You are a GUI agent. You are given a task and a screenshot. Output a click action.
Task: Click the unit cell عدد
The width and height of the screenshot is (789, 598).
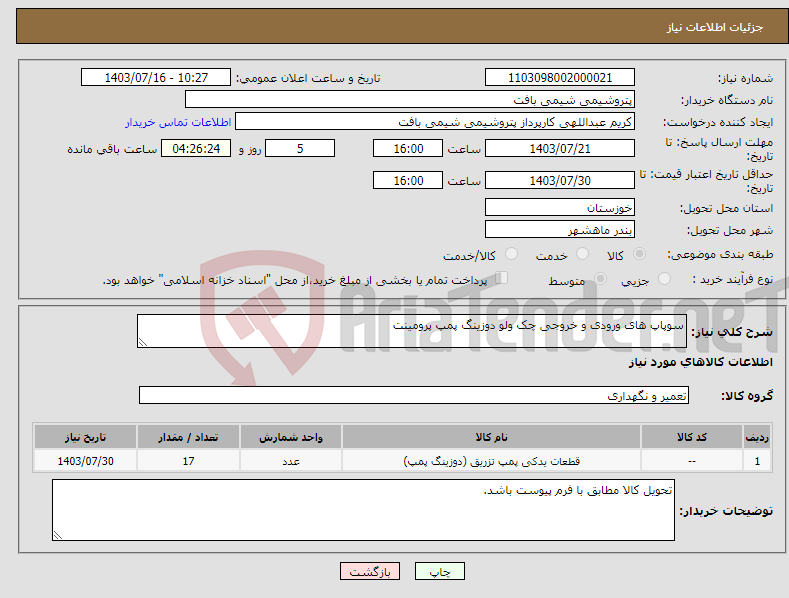pyautogui.click(x=291, y=461)
